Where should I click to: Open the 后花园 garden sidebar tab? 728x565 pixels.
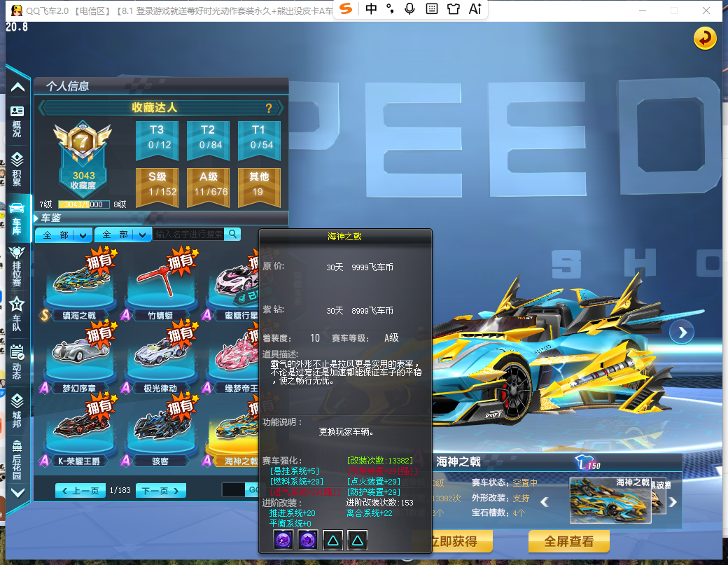tap(17, 459)
